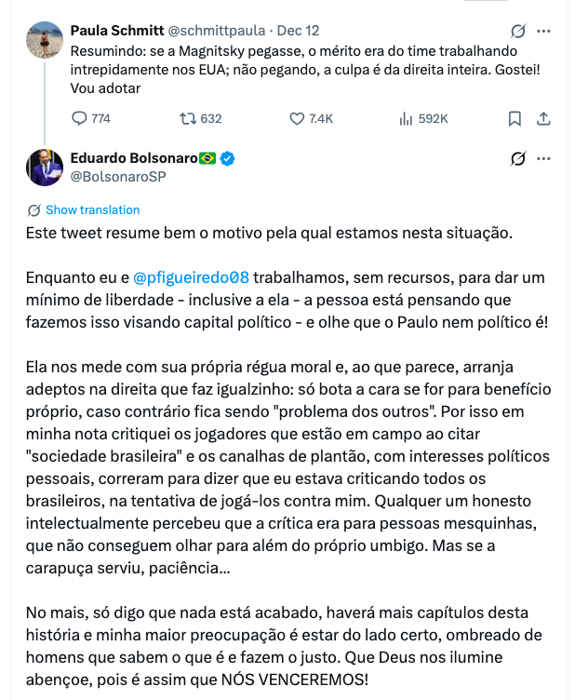The width and height of the screenshot is (588, 700).
Task: Like Paula Schmitt's tweet
Action: pyautogui.click(x=298, y=118)
